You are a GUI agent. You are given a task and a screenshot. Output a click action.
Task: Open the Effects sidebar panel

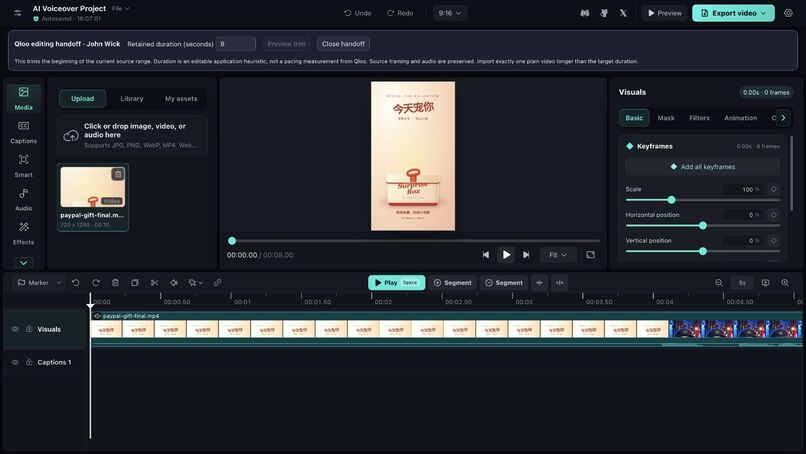[x=24, y=233]
